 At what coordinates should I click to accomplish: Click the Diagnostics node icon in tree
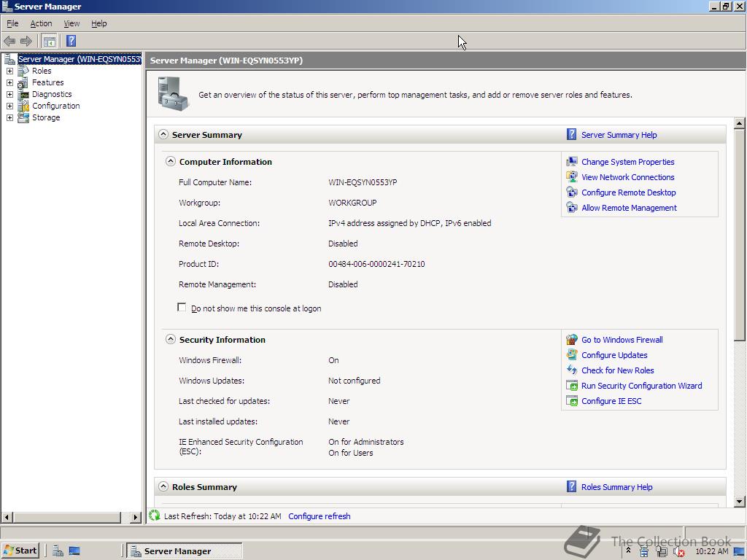pos(23,94)
